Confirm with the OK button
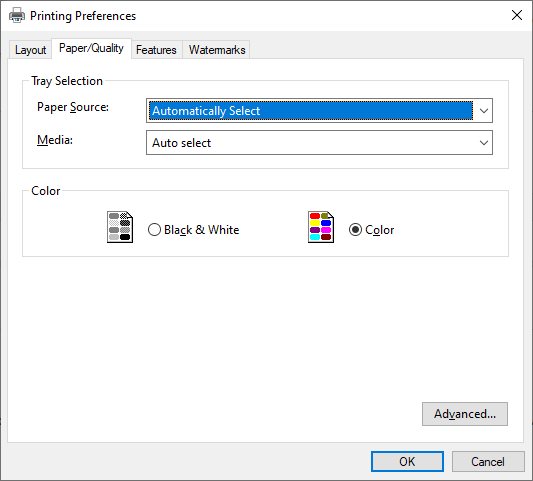 (407, 462)
